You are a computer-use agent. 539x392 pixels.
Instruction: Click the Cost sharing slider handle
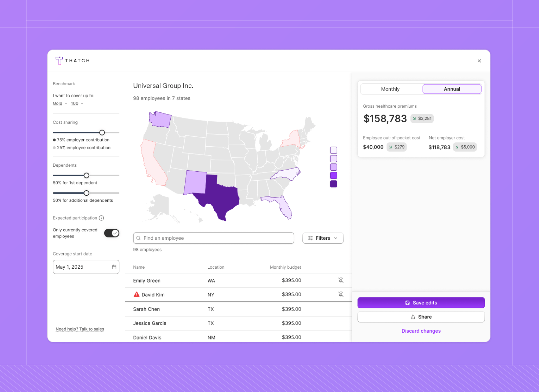[102, 133]
